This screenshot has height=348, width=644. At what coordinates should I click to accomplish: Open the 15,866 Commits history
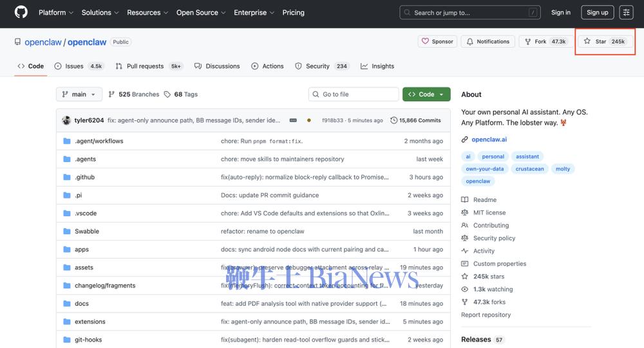pyautogui.click(x=415, y=120)
